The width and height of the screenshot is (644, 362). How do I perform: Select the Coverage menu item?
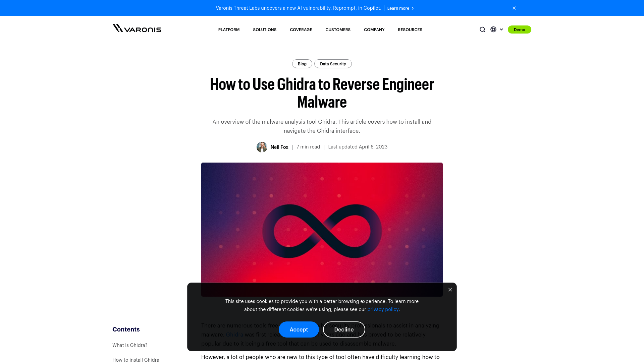(301, 29)
